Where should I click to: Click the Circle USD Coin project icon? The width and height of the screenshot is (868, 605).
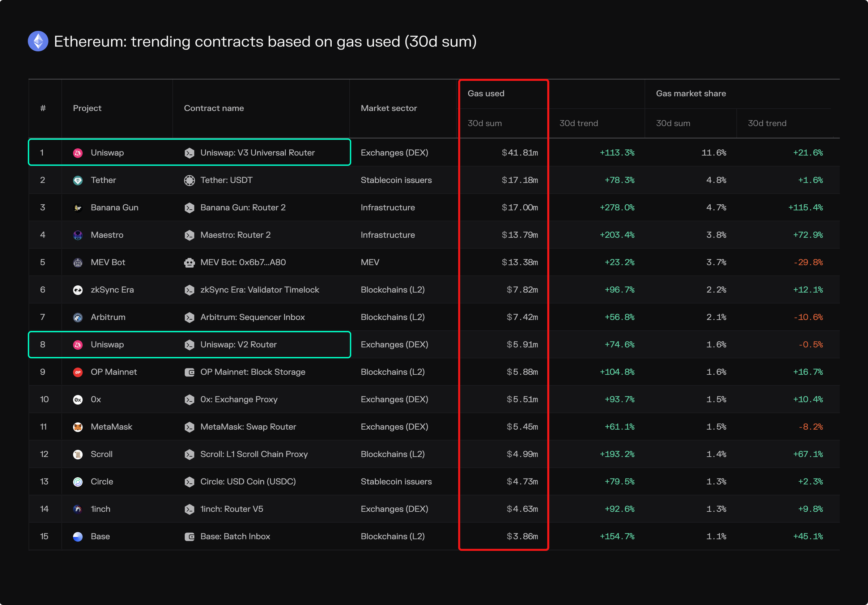(x=78, y=481)
